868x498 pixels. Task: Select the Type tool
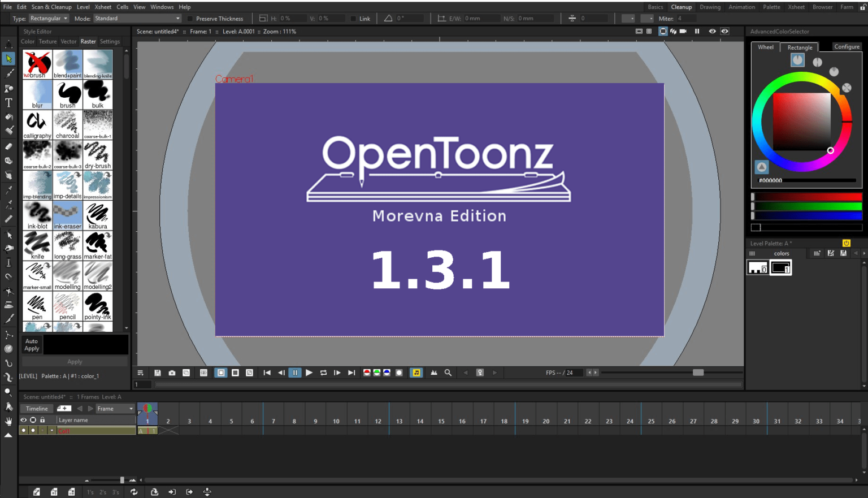click(8, 102)
